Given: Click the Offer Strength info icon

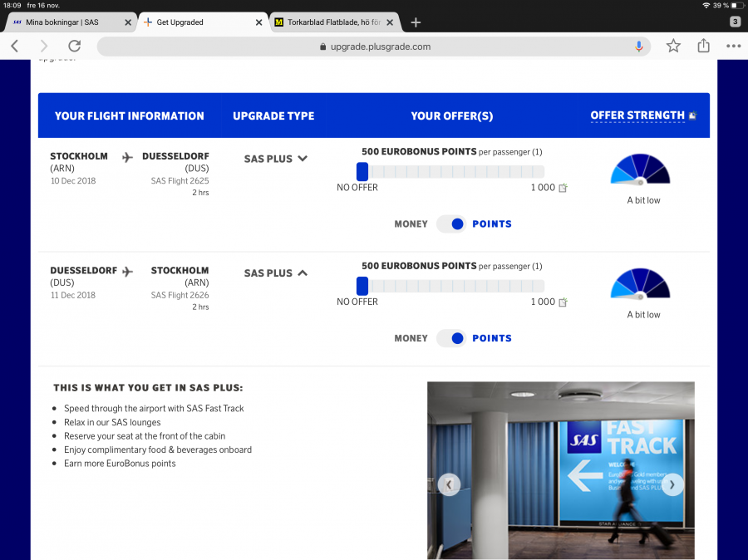Looking at the screenshot, I should [x=692, y=116].
